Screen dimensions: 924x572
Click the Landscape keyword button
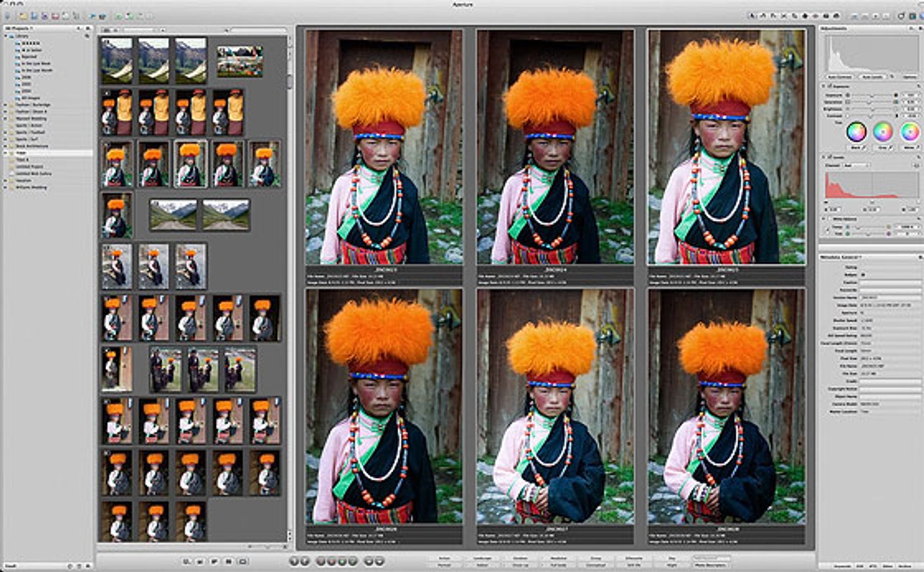click(x=482, y=558)
